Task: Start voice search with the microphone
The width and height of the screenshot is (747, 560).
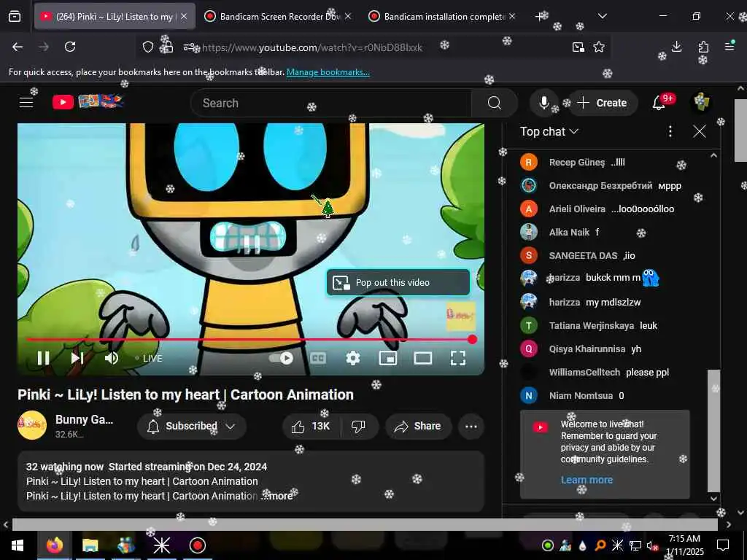Action: (543, 103)
